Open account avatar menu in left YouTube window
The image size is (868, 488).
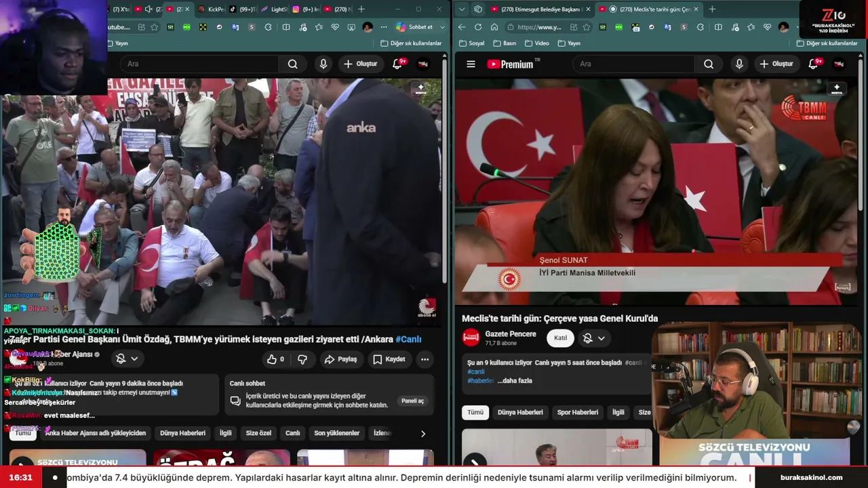[x=423, y=64]
